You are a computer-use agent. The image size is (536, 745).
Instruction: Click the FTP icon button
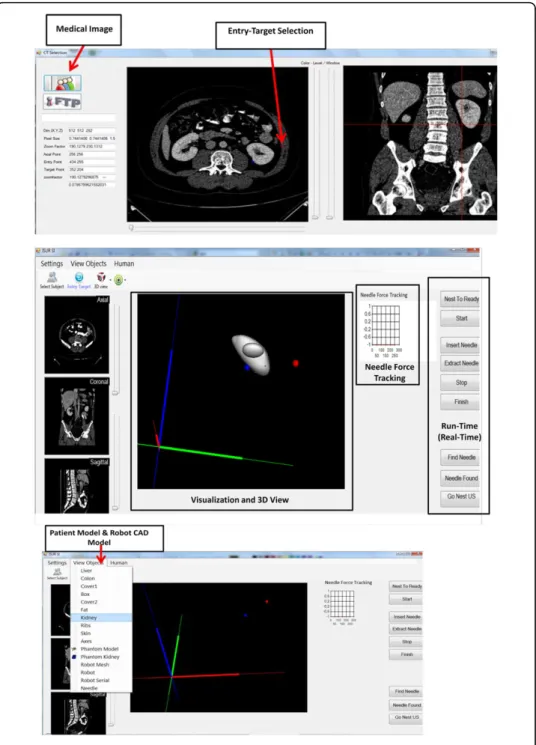[62, 102]
